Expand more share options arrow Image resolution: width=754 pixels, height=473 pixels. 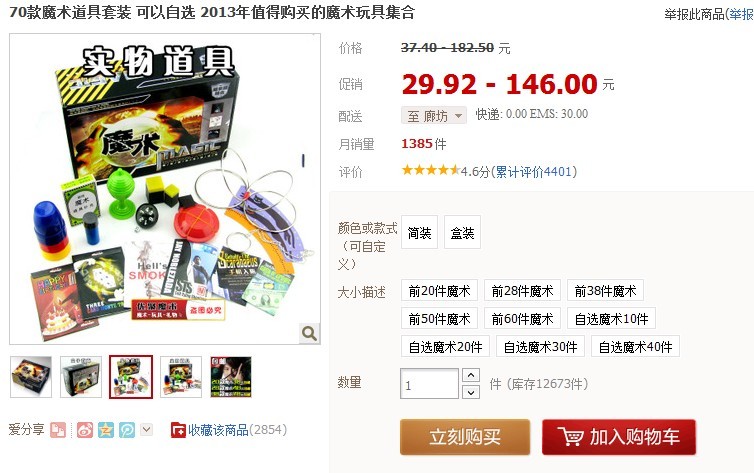(x=147, y=429)
